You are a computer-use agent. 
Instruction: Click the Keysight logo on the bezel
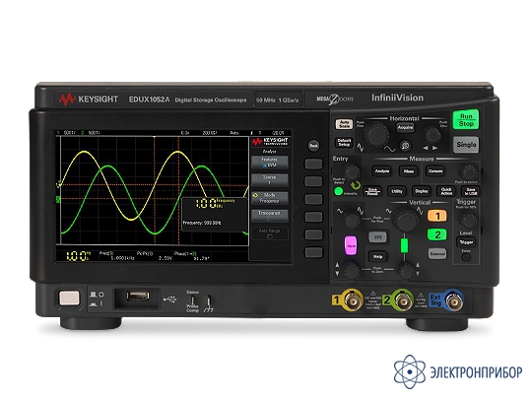click(x=89, y=100)
